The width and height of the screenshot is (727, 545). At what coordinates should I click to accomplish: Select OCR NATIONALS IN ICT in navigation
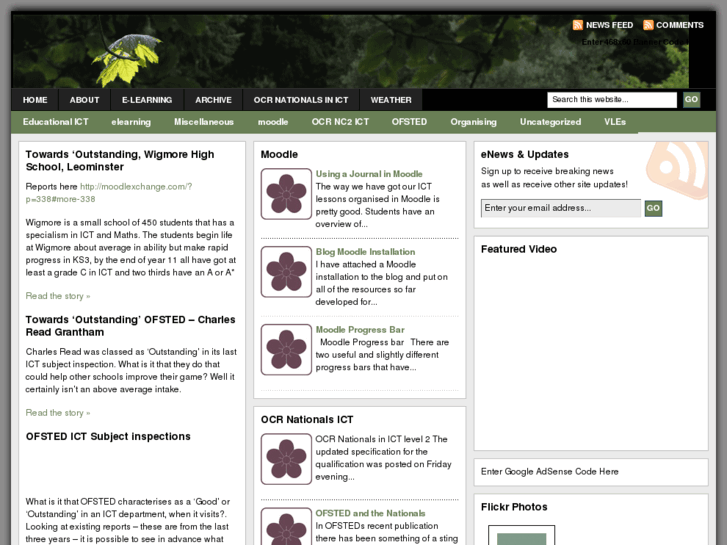pyautogui.click(x=301, y=100)
